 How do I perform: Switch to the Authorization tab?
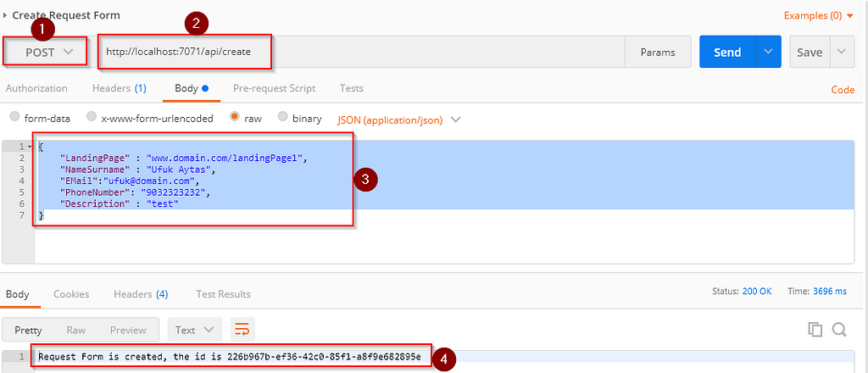coord(36,88)
